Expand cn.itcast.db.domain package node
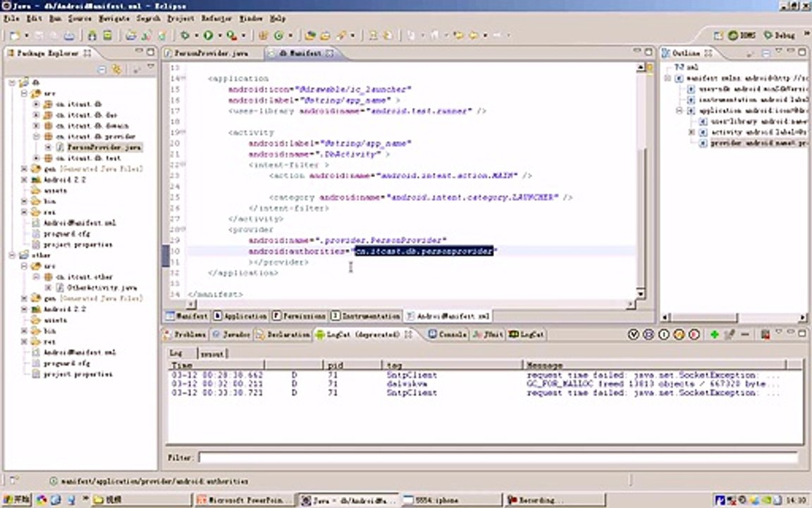 tap(36, 126)
